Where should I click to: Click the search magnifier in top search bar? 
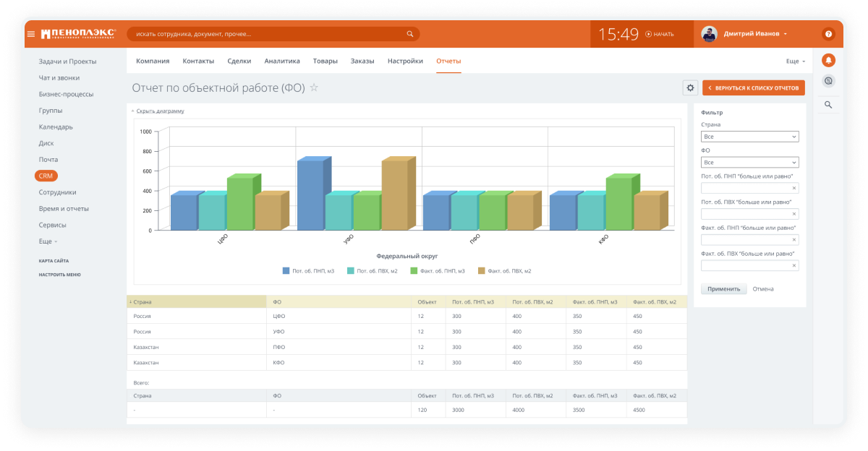tap(410, 34)
